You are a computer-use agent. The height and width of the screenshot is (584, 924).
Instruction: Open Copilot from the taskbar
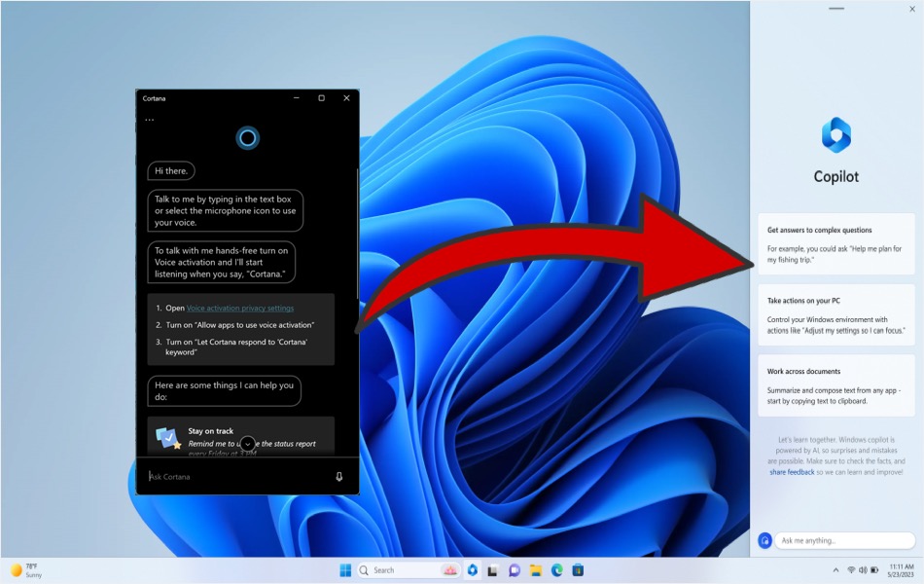(x=472, y=569)
